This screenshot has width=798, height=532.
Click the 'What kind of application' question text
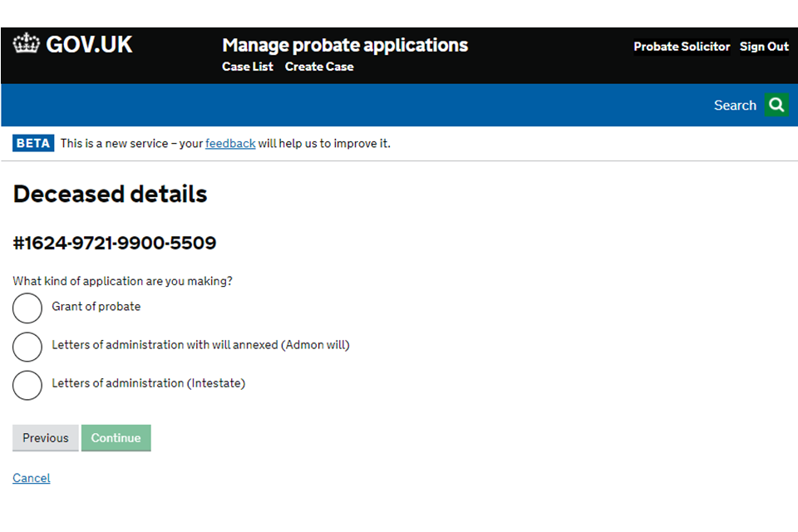tap(122, 281)
